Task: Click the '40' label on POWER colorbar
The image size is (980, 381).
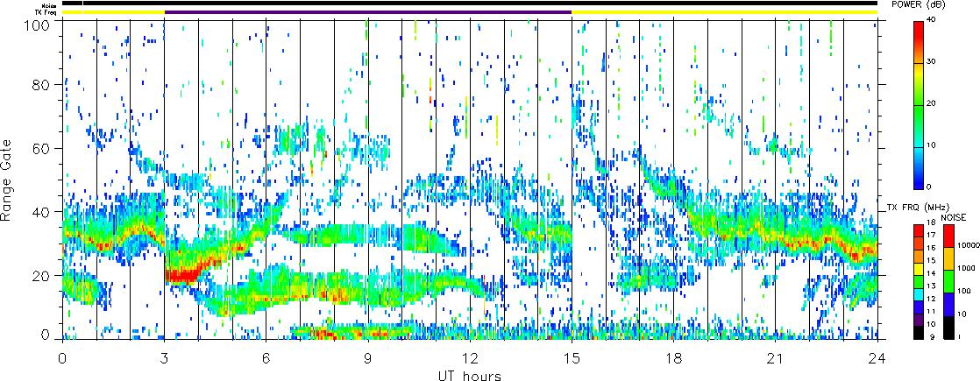Action: coord(931,21)
